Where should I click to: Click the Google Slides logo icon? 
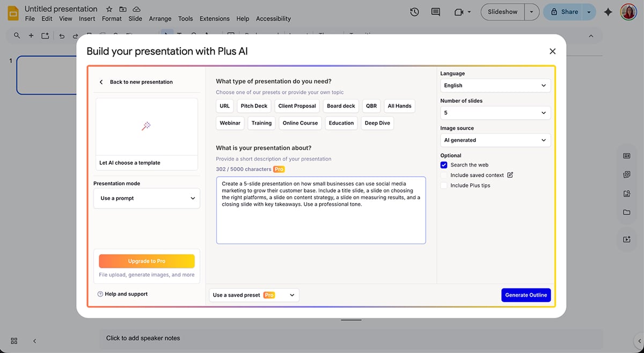(13, 13)
